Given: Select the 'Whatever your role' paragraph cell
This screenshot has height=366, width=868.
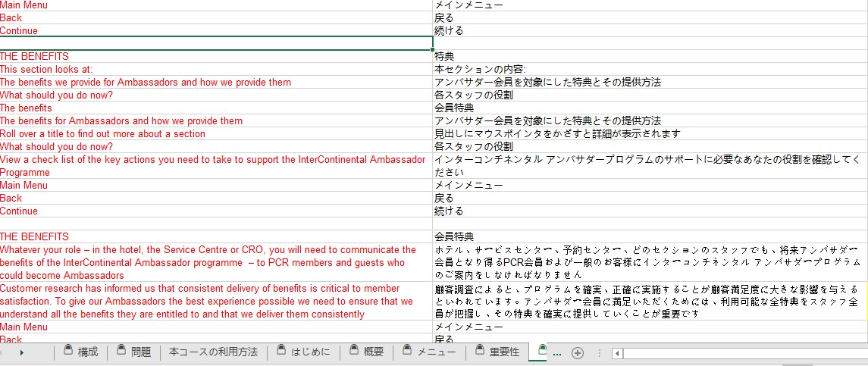Looking at the screenshot, I should (x=216, y=262).
